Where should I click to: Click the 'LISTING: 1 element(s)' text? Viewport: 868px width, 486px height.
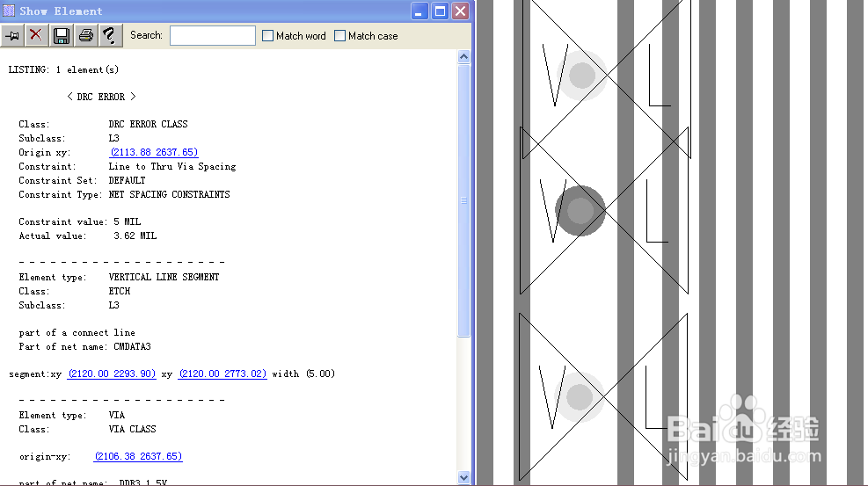pyautogui.click(x=63, y=69)
